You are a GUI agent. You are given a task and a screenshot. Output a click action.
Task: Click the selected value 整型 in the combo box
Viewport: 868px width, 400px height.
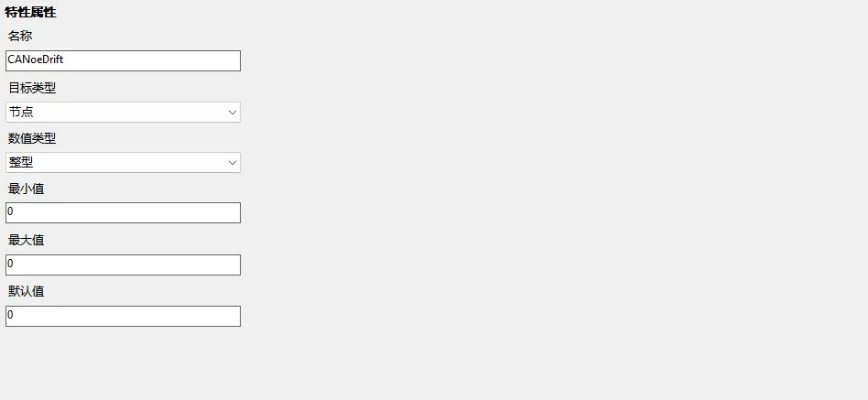(21, 162)
